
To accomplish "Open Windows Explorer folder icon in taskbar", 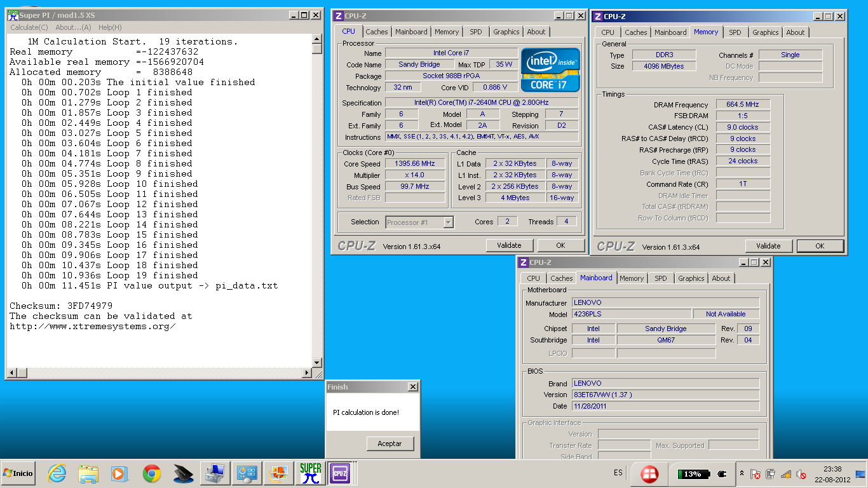I will [88, 473].
